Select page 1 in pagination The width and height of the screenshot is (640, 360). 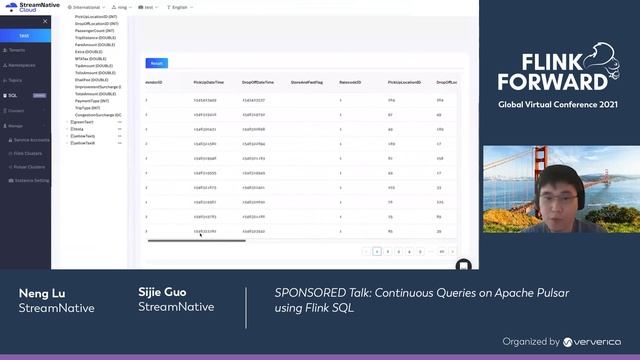377,252
